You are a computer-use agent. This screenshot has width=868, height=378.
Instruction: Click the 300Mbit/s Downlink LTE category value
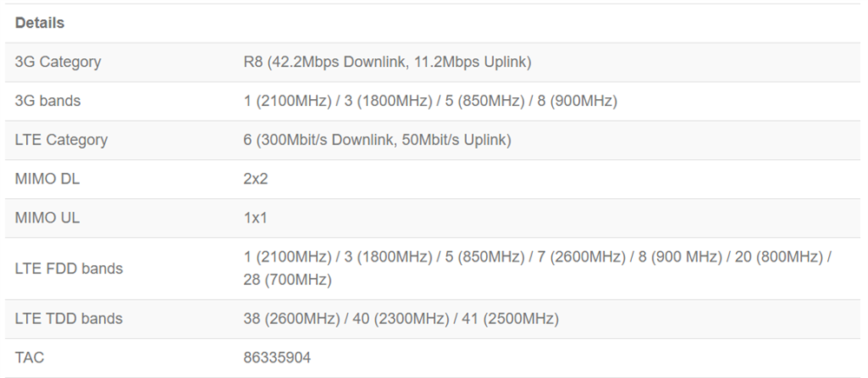378,140
